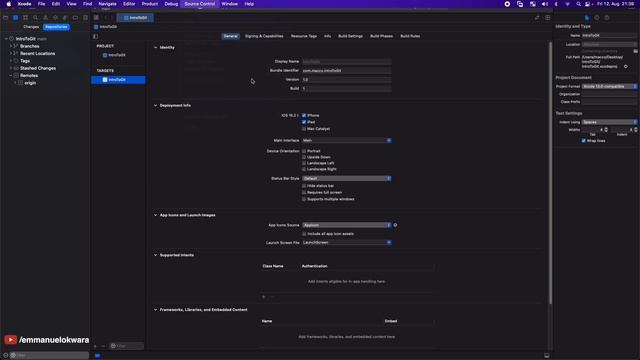Enable Landscape Left orientation
The height and width of the screenshot is (360, 640).
[304, 163]
